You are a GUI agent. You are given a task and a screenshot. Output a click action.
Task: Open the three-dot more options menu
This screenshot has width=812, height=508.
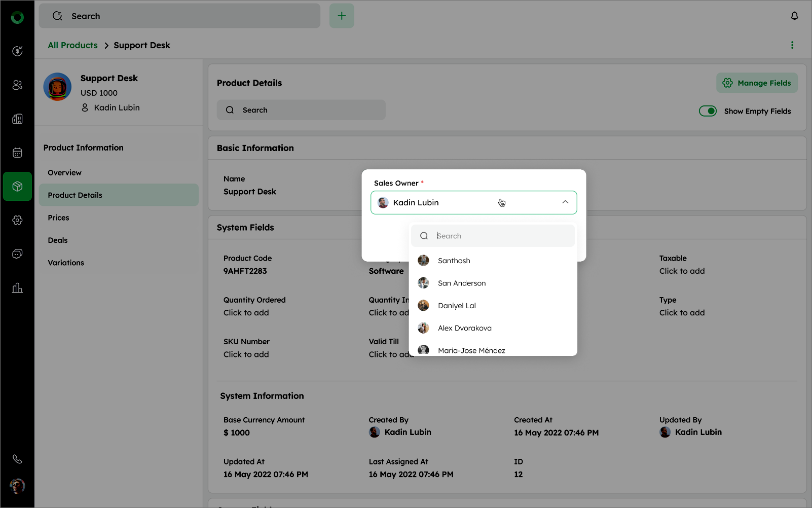point(792,45)
